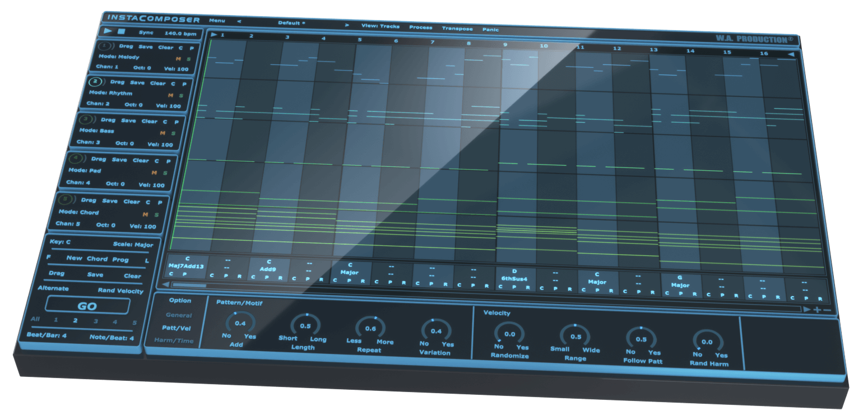Select track 1 number circle
The image size is (868, 420).
coord(105,46)
